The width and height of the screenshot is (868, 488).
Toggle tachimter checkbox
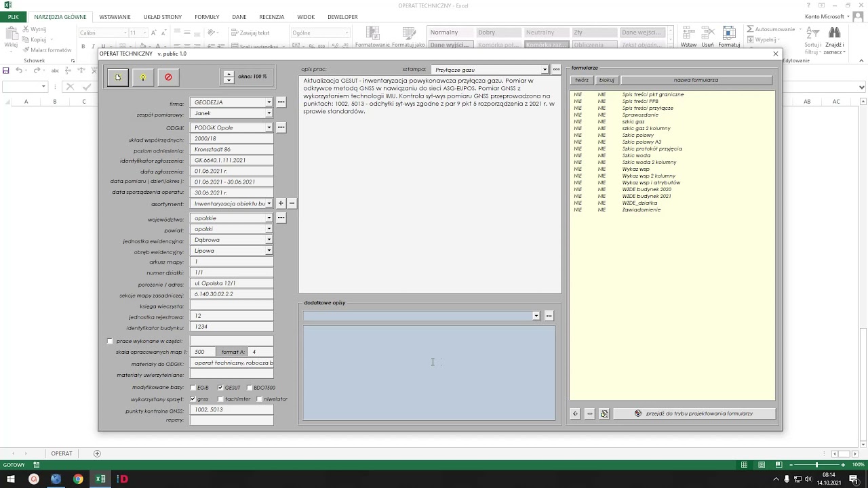(220, 399)
